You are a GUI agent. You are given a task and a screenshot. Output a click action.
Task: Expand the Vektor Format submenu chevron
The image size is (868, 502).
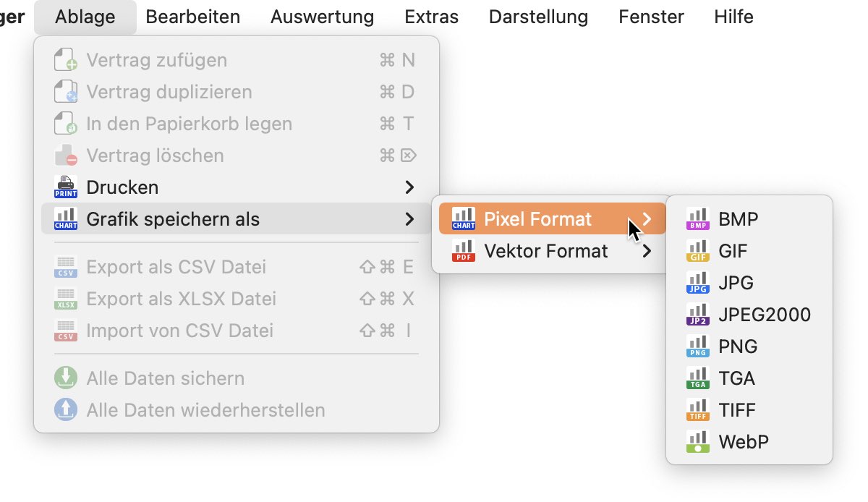tap(647, 251)
